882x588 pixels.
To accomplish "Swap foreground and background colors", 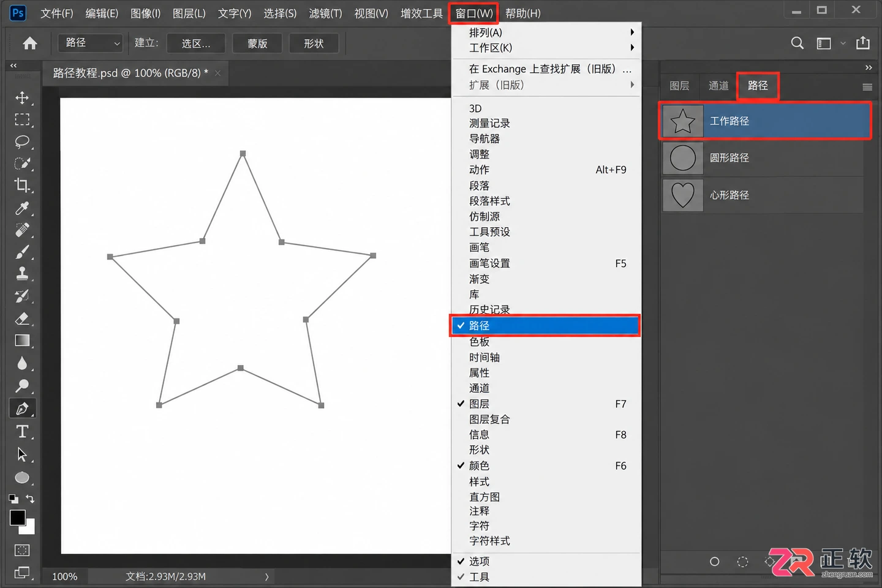I will click(31, 499).
